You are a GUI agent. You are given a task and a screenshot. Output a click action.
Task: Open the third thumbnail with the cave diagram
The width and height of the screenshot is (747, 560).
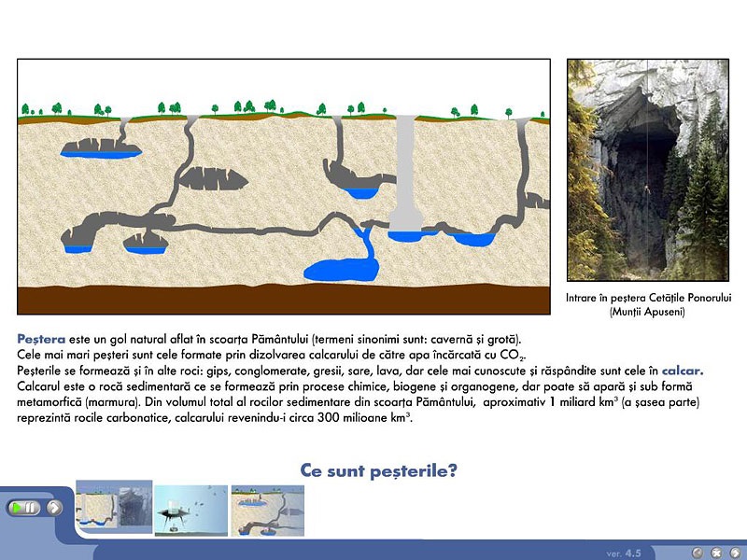pos(267,511)
